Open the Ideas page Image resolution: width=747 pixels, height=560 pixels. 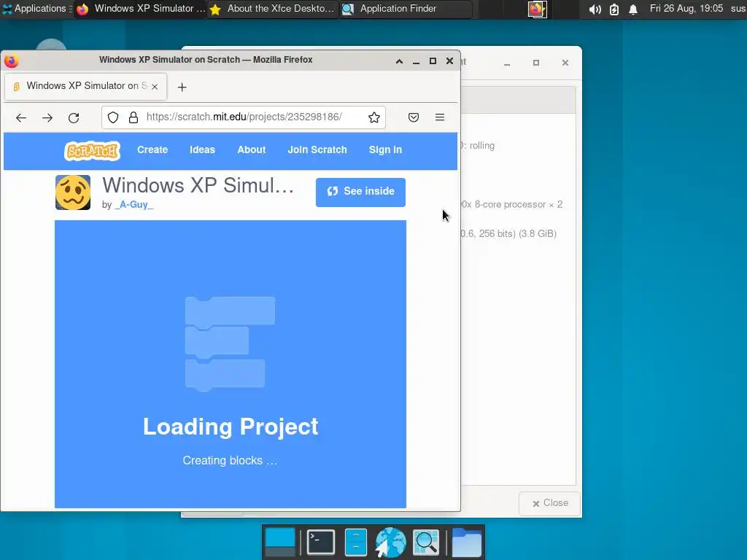point(203,149)
